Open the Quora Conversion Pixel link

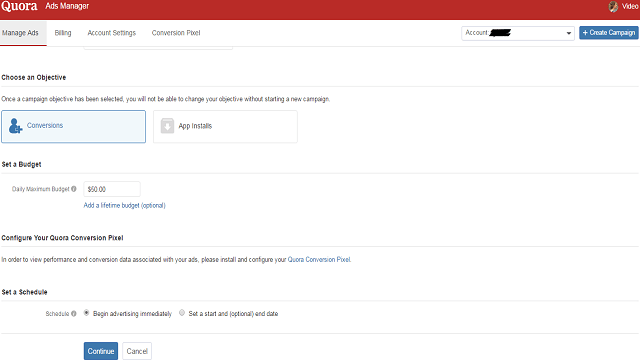pos(319,259)
